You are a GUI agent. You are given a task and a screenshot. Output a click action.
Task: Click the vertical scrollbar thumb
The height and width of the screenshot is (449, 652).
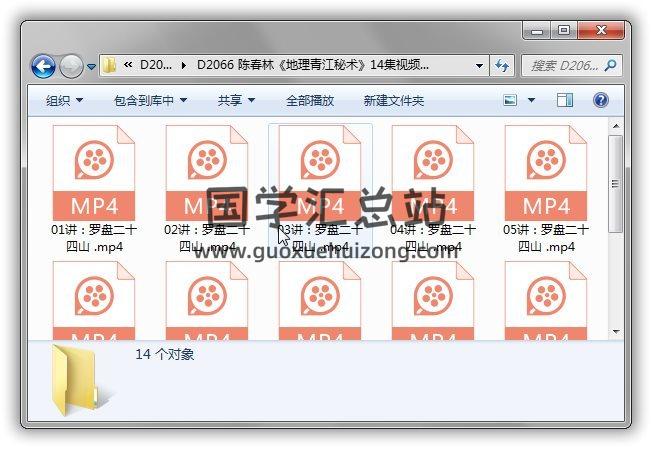(x=616, y=184)
